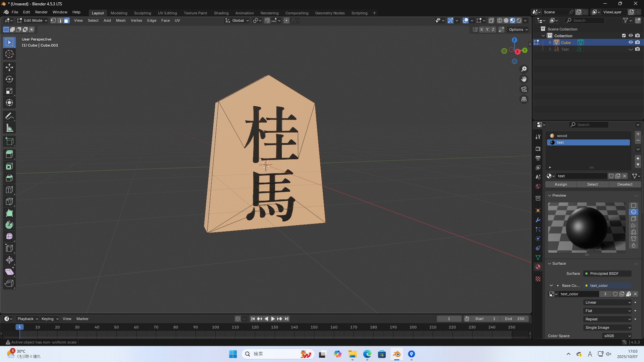Expand the Cube item in the Outliner
The width and height of the screenshot is (644, 362).
550,42
